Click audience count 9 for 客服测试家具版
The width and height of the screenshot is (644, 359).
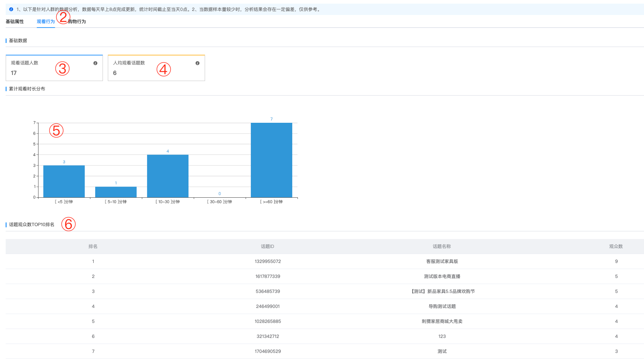pos(616,261)
